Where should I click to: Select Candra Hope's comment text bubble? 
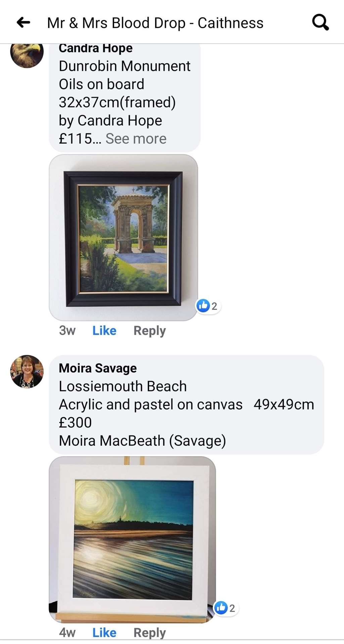(125, 98)
